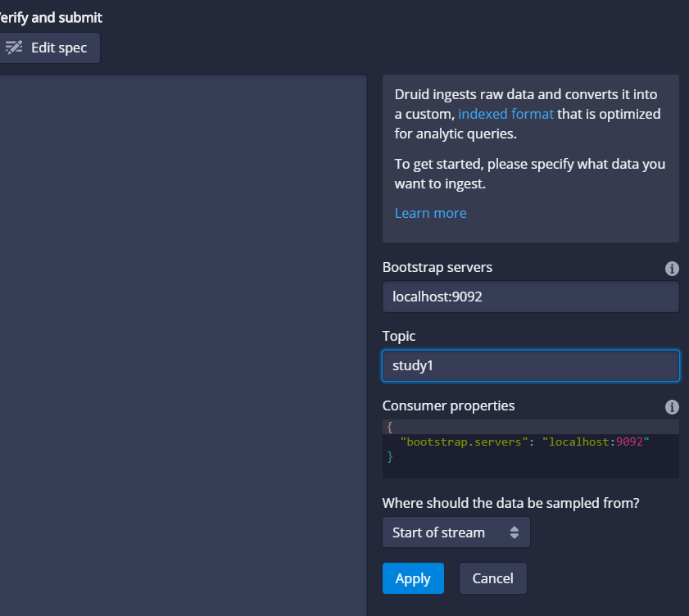This screenshot has height=616, width=689.
Task: Show the Consumer properties help tooltip icon
Action: point(672,407)
